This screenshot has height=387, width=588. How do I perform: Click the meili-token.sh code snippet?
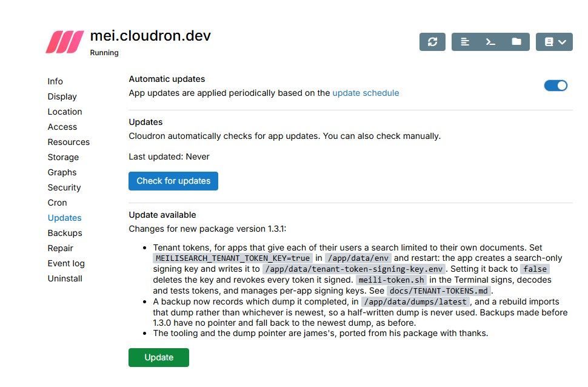point(391,280)
